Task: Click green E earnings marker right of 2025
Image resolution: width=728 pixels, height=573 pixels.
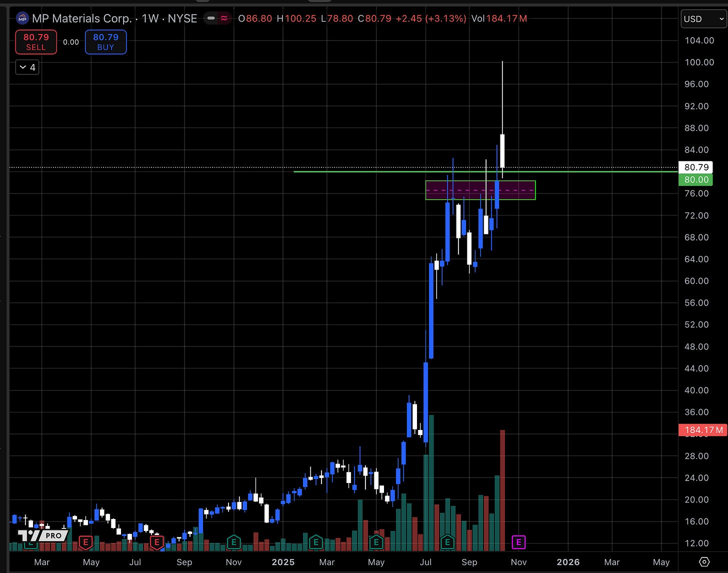Action: click(315, 541)
